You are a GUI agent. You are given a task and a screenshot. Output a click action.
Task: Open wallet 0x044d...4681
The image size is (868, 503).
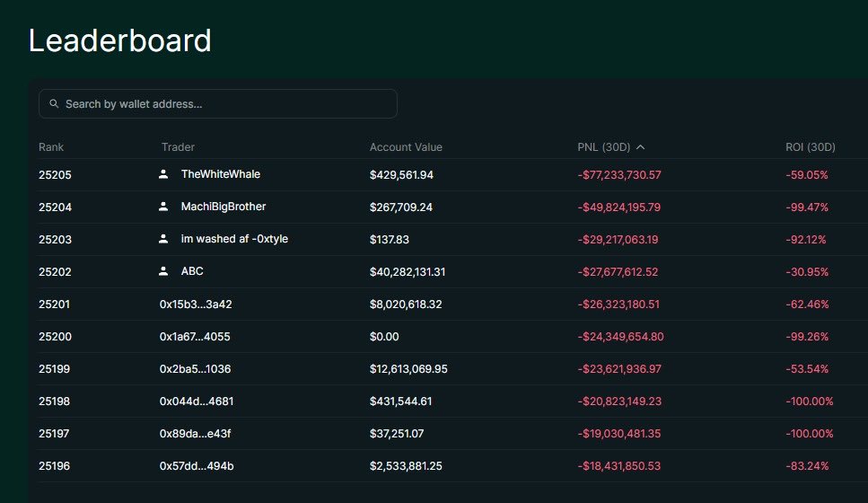(197, 402)
